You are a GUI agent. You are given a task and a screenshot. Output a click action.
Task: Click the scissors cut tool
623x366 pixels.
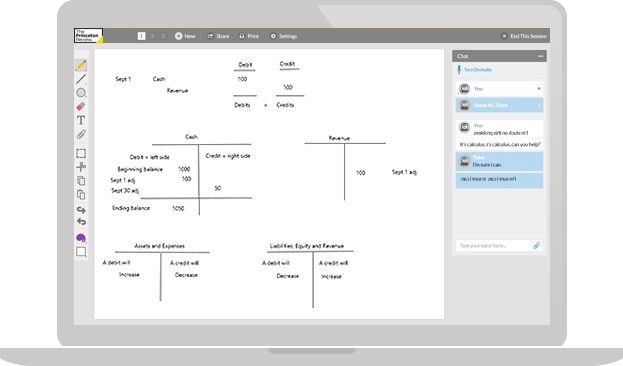pyautogui.click(x=81, y=167)
